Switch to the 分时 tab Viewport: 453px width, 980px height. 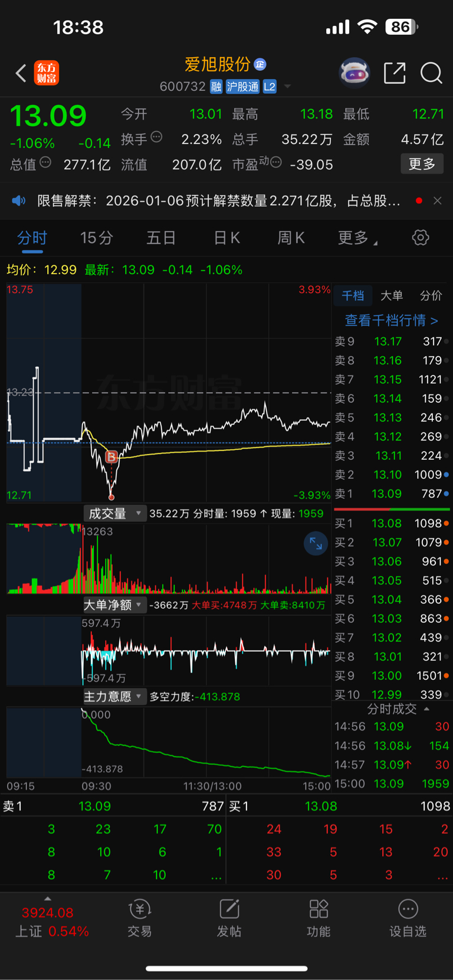point(32,238)
